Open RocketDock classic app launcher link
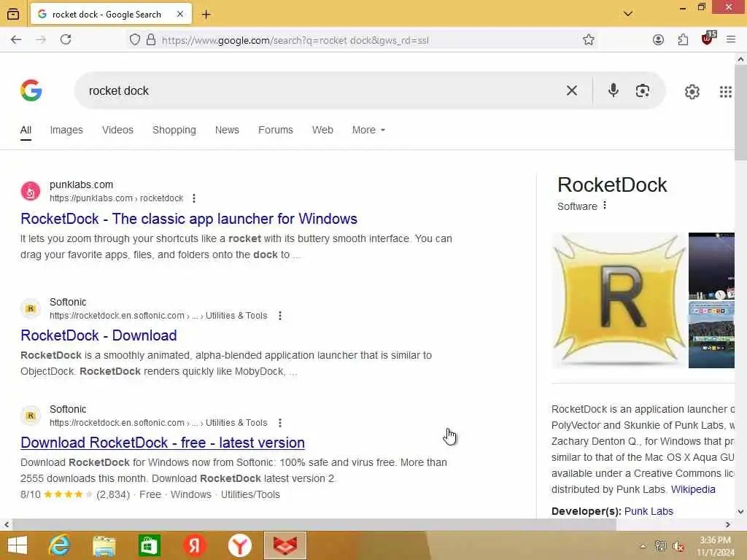Screen dimensions: 747x560 (x=189, y=219)
